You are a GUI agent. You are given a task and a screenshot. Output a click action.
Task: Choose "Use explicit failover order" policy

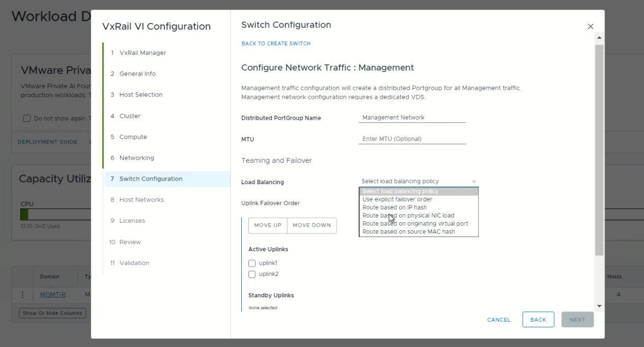[x=397, y=199]
